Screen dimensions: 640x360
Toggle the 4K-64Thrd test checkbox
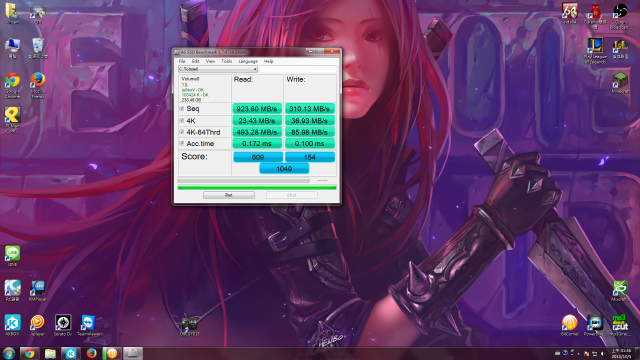click(x=182, y=132)
